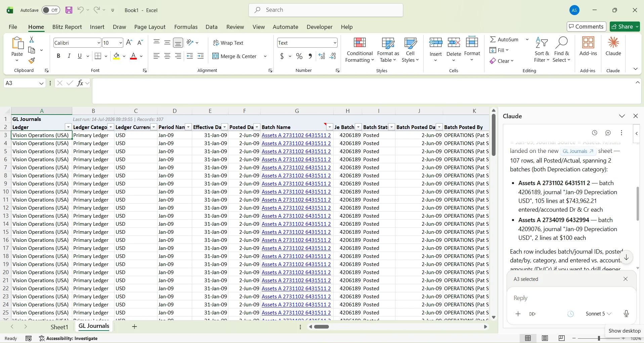Apply Comma Style number format

tap(310, 56)
